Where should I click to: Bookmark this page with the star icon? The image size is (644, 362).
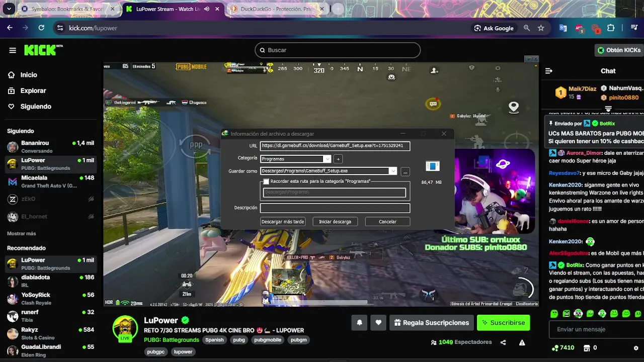click(x=541, y=28)
